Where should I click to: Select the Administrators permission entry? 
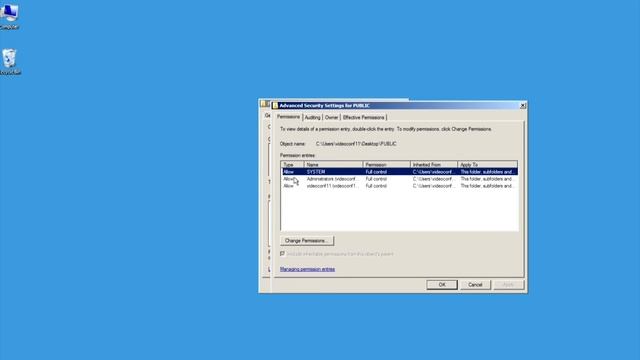(x=400, y=179)
